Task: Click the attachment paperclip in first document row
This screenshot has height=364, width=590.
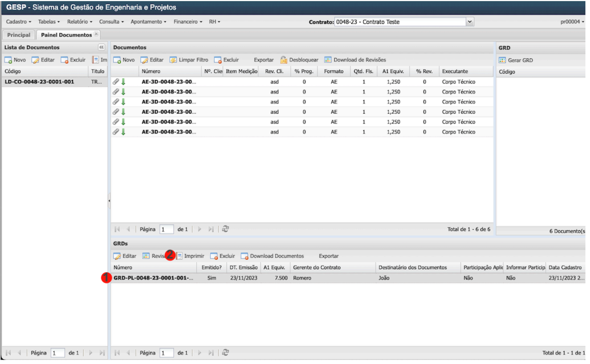Action: click(x=116, y=81)
